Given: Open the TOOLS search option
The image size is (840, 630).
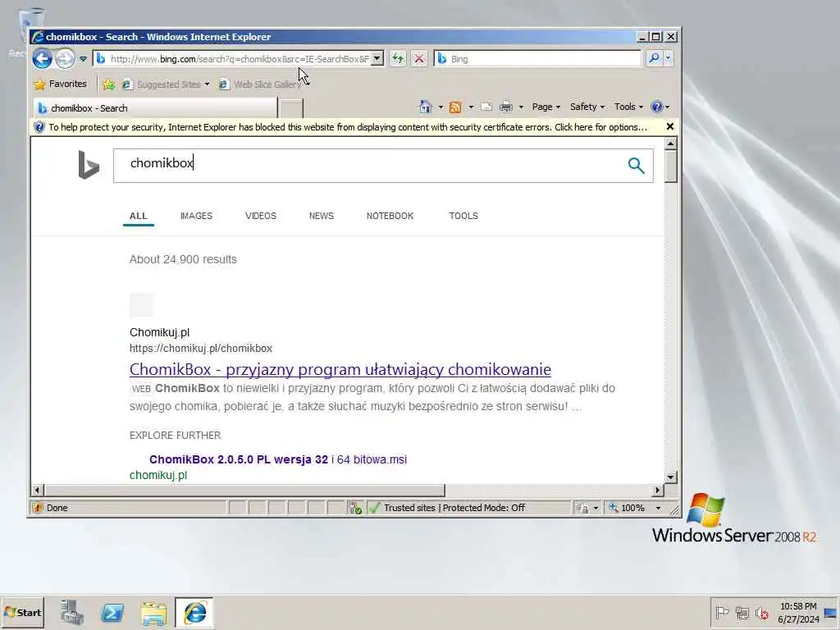Looking at the screenshot, I should pos(463,216).
